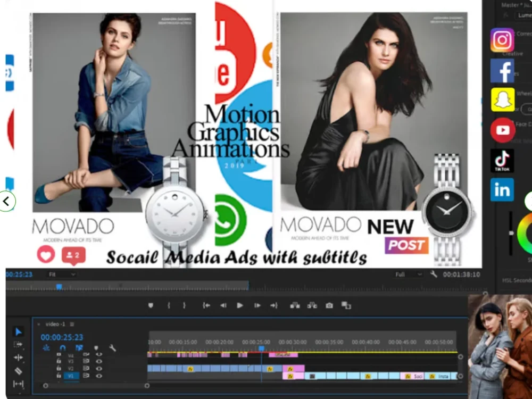Go to the In point

point(206,305)
